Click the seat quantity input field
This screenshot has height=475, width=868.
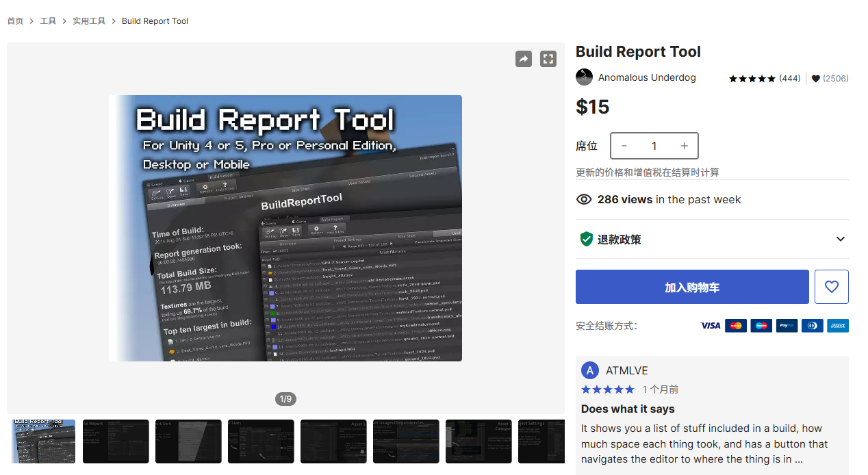(x=654, y=146)
